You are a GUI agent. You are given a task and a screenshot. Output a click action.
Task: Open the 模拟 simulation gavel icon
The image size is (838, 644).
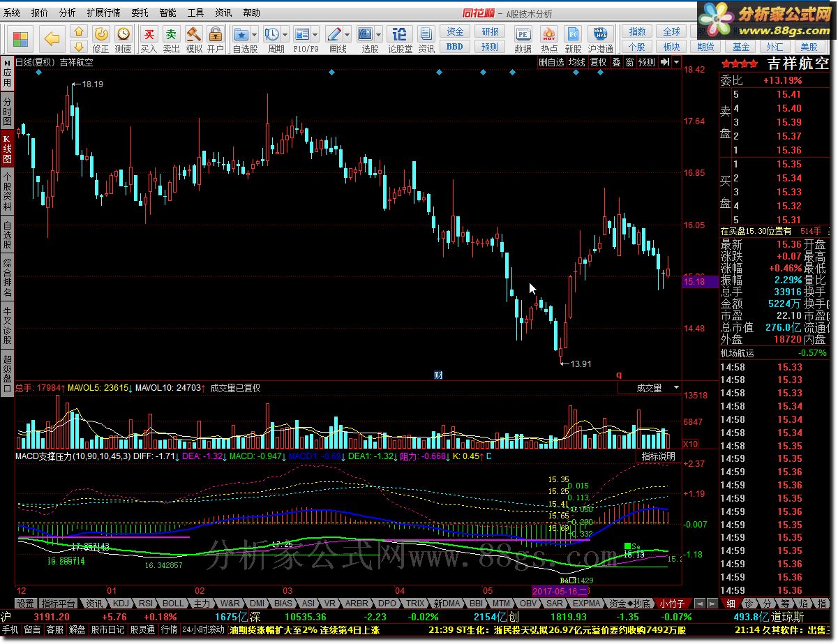[x=193, y=40]
